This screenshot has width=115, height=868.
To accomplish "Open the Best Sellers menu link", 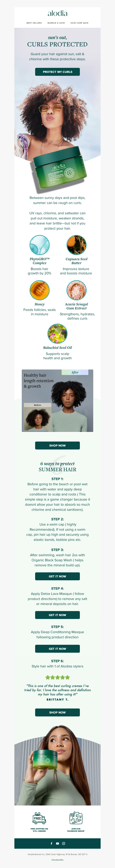I will tap(34, 23).
